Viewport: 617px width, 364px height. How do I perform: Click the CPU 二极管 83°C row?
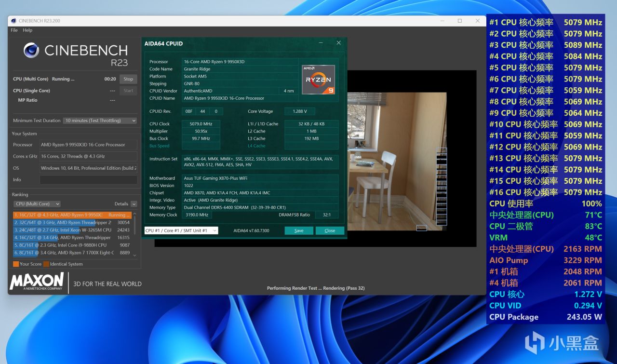pos(546,226)
